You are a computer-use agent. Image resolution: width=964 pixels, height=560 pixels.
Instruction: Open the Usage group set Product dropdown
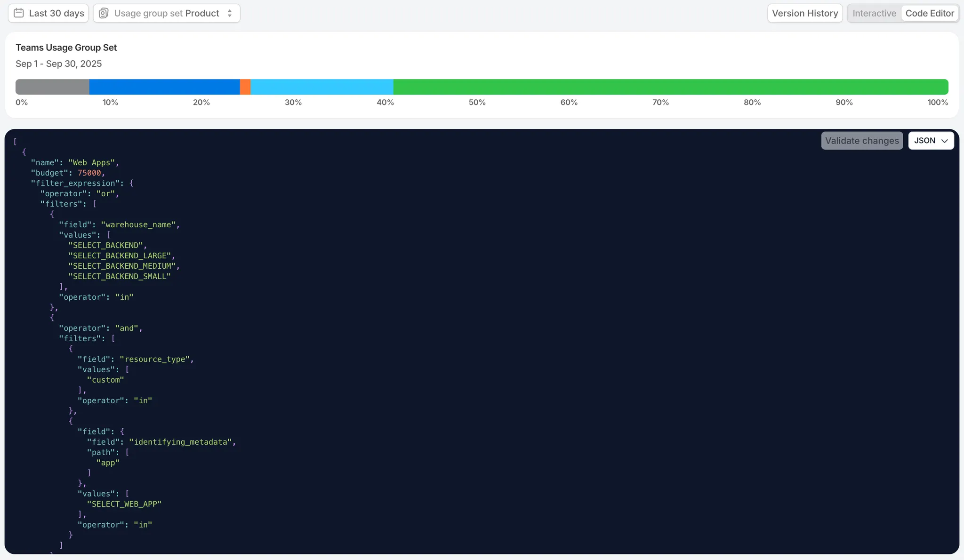pos(167,13)
